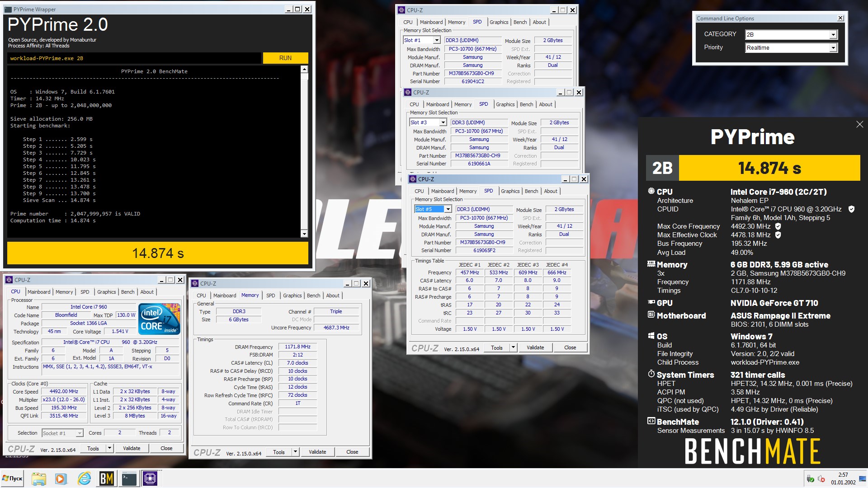Viewport: 868px width, 488px height.
Task: Switch to Mainboard tab in CPU-Z processor window
Action: pyautogui.click(x=39, y=292)
